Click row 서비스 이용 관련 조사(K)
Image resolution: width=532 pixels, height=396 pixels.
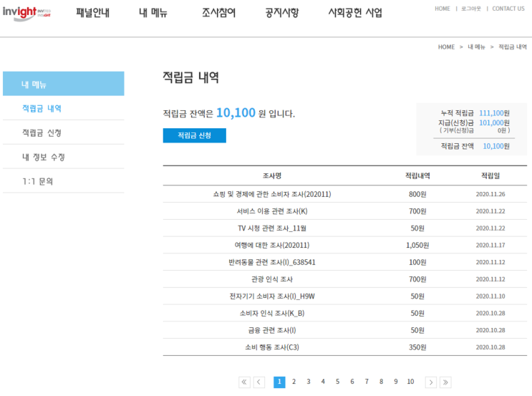(x=345, y=211)
